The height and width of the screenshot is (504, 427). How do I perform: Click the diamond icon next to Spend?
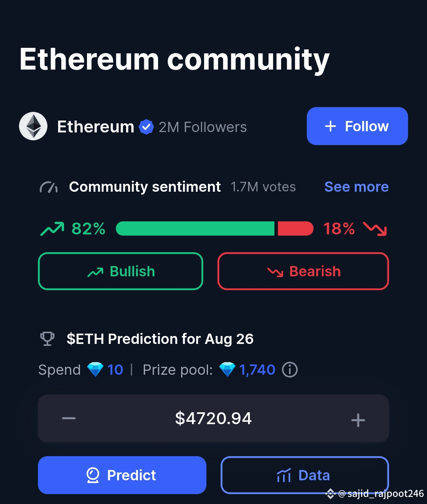click(95, 370)
